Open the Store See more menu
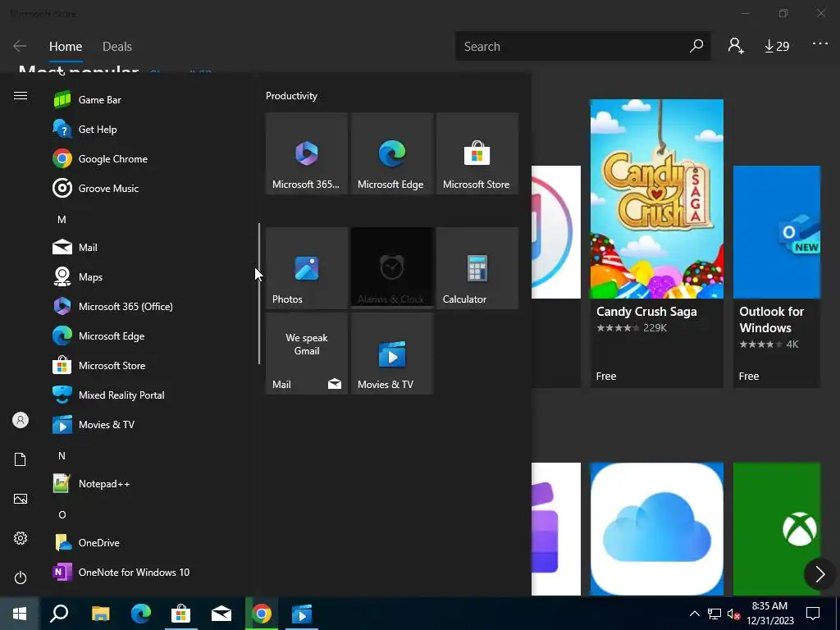Viewport: 840px width, 630px height. tap(820, 44)
